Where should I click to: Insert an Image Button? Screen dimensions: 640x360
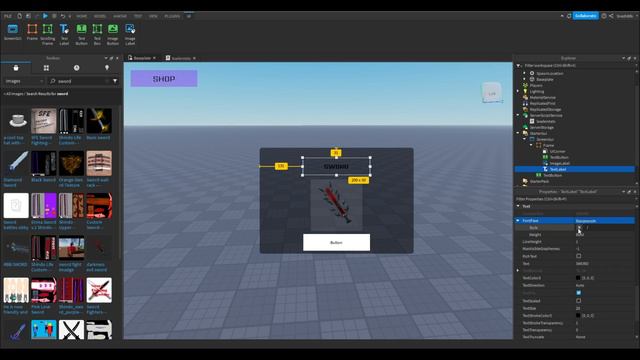tap(113, 34)
